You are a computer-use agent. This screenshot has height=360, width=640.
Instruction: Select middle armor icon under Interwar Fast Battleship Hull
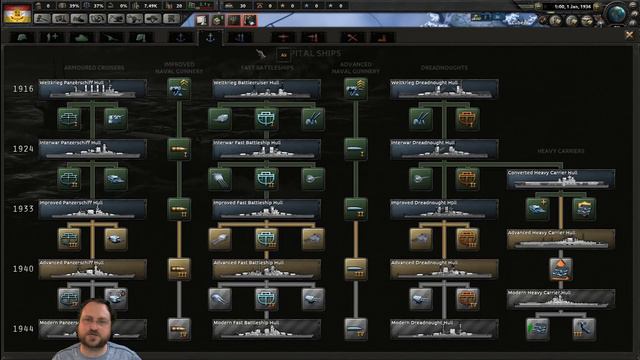coord(267,179)
